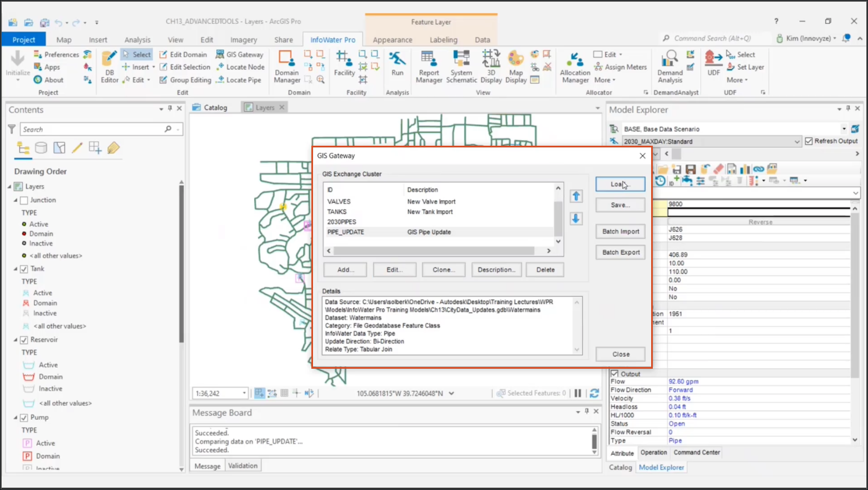
Task: Open the DB Editor tool
Action: (110, 67)
